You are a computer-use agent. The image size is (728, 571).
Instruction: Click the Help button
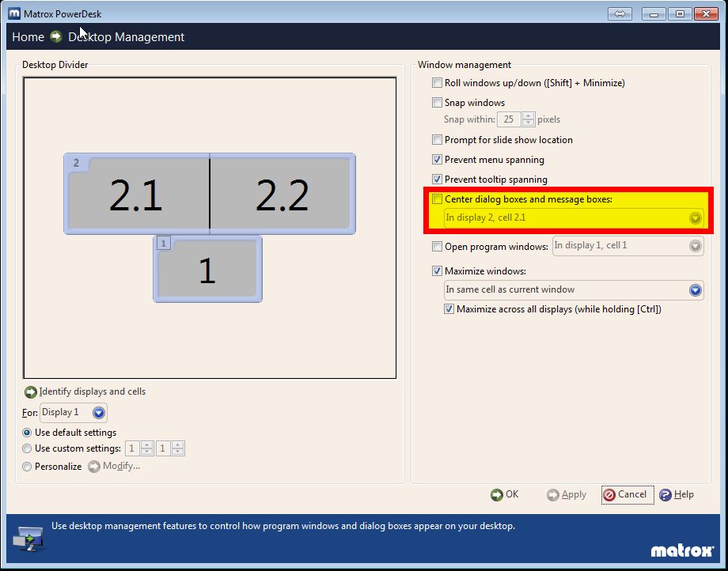[x=677, y=495]
